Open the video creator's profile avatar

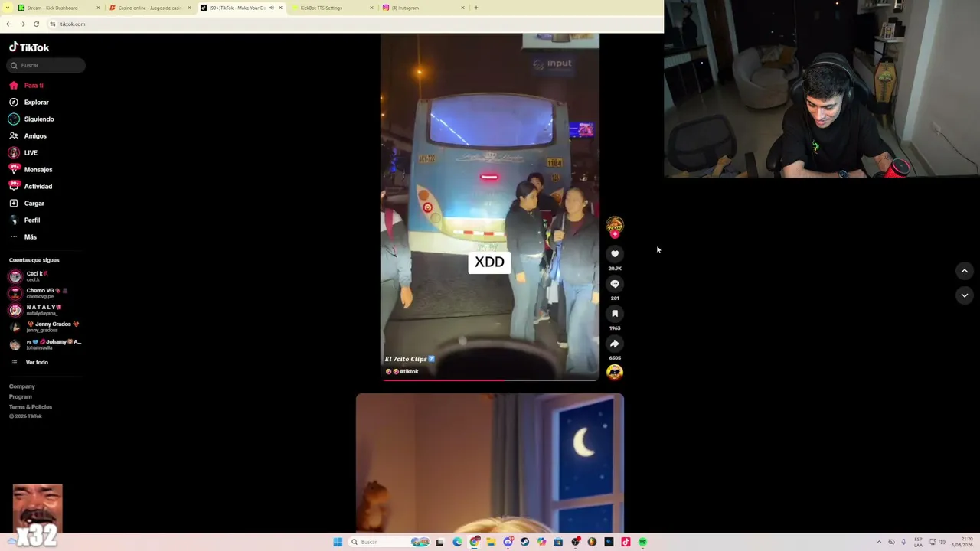point(615,224)
